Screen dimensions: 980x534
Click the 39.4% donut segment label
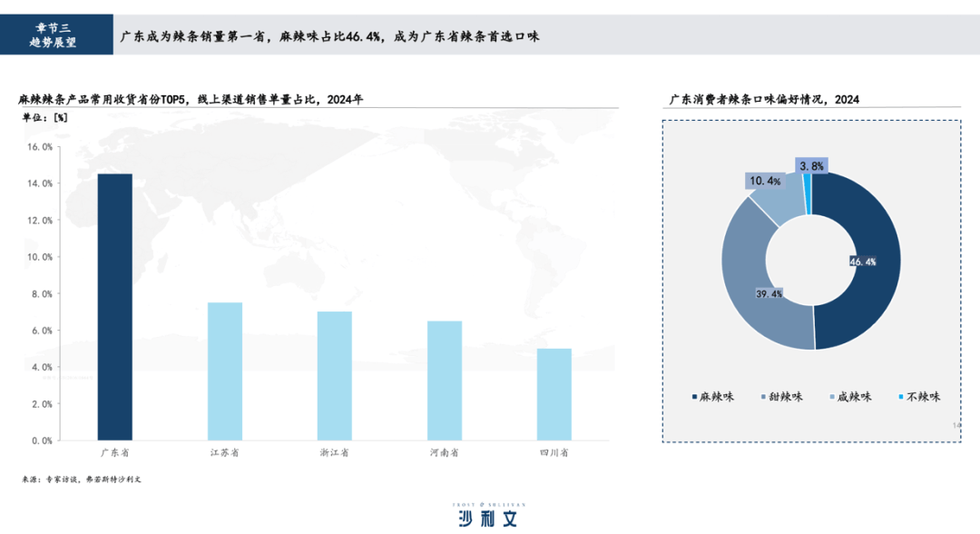tap(769, 294)
